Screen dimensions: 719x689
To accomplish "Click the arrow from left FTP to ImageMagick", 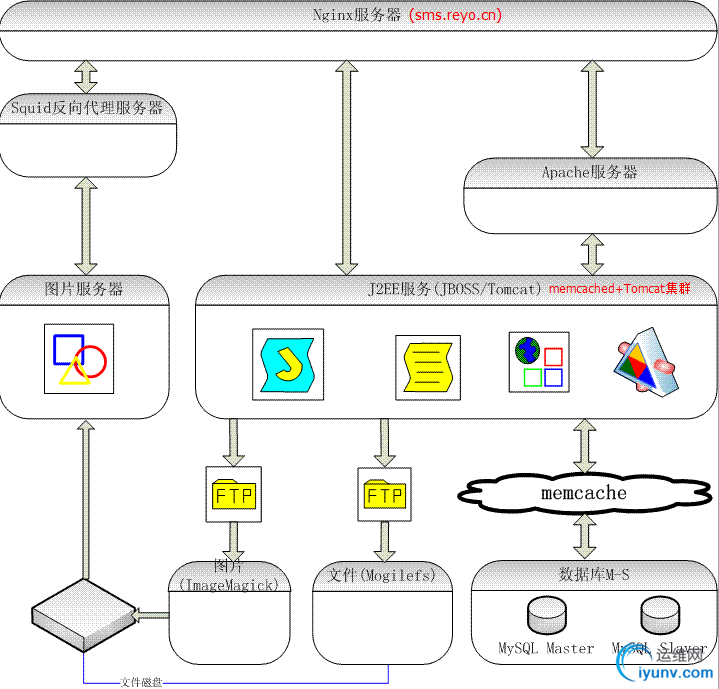I will pos(233,542).
